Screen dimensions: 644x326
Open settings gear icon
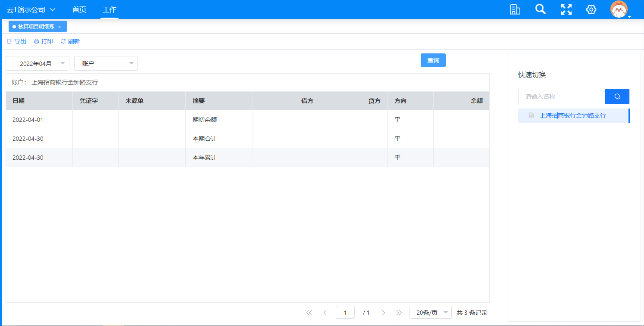tap(591, 9)
